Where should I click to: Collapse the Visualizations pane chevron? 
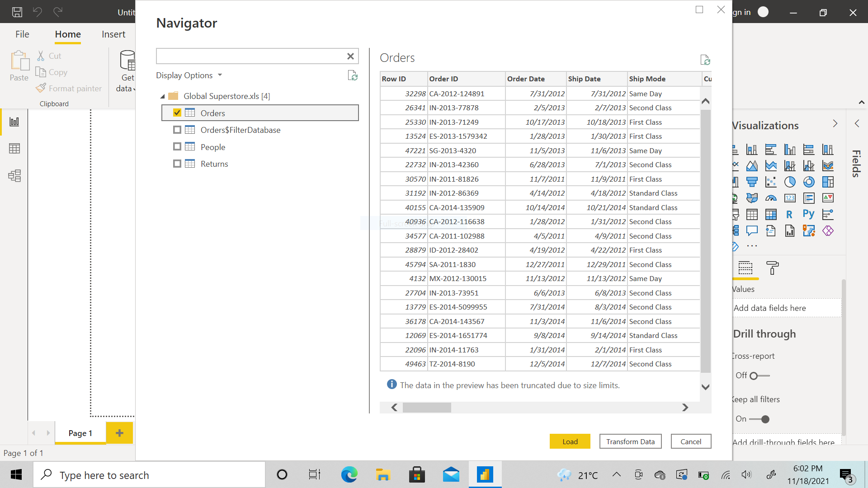pos(835,124)
